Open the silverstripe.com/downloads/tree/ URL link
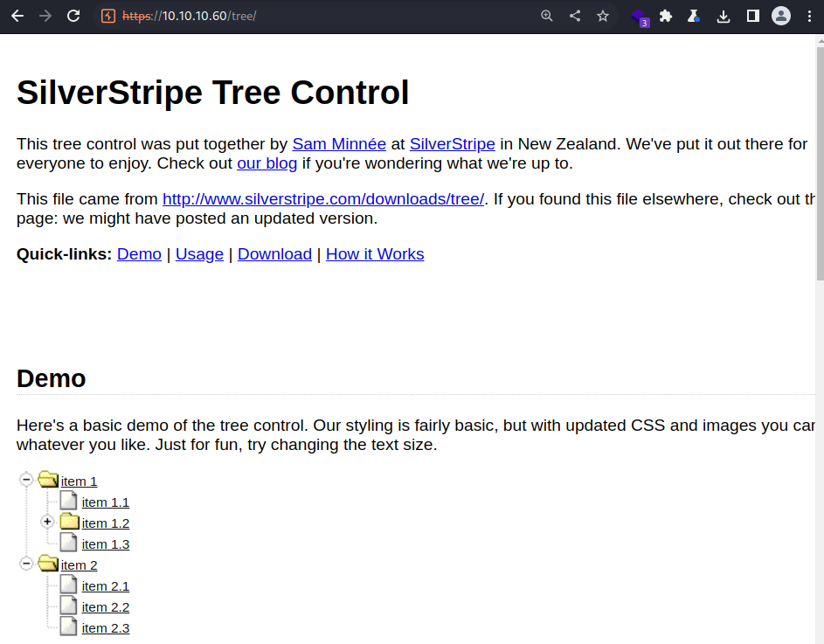The width and height of the screenshot is (824, 644). [323, 199]
